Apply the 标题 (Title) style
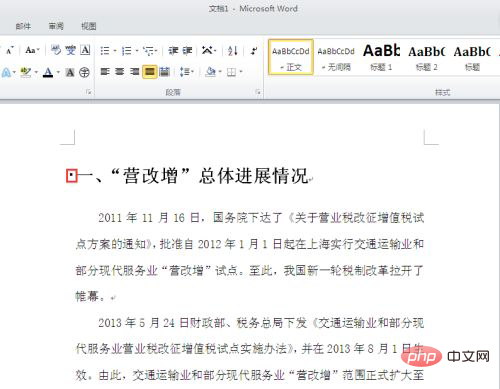This screenshot has width=500, height=389. click(x=472, y=57)
